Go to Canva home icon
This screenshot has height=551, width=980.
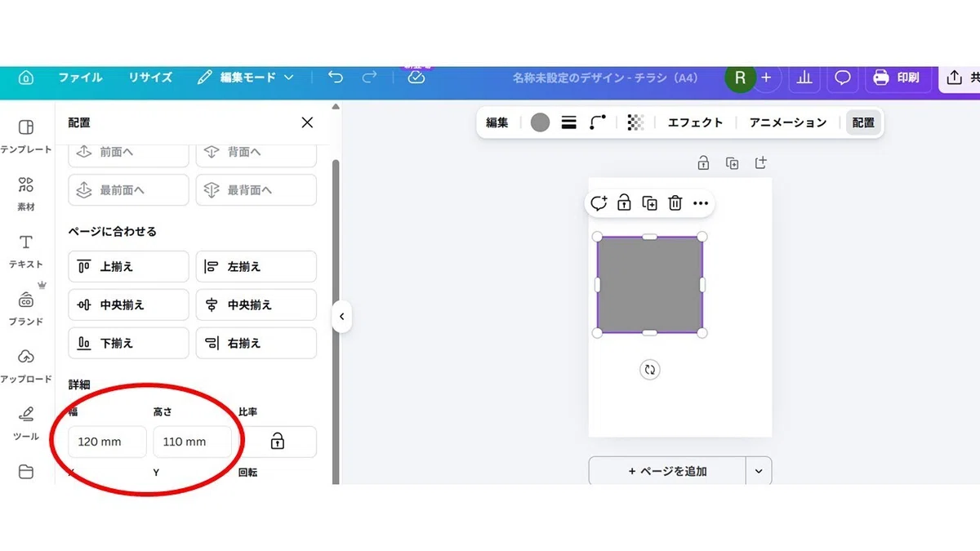click(26, 78)
